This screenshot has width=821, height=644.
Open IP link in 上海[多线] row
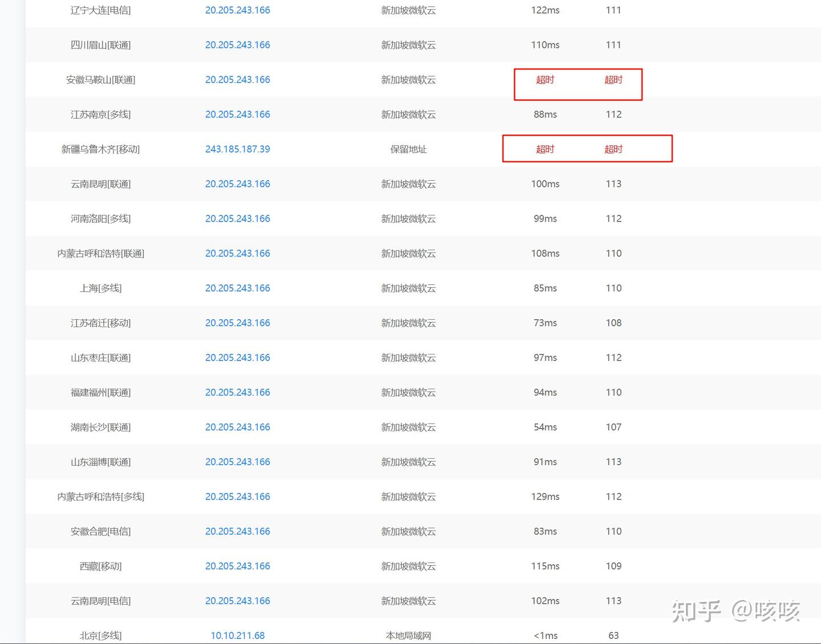238,288
